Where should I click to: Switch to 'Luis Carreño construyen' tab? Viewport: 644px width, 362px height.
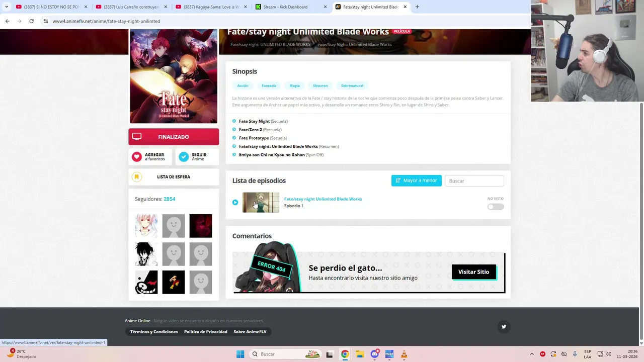[131, 7]
